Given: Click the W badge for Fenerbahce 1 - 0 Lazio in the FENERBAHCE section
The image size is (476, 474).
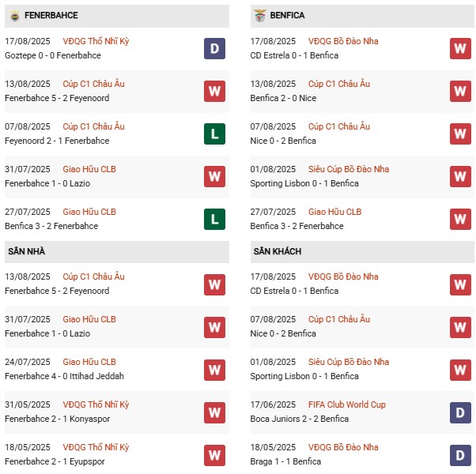Looking at the screenshot, I should pos(214,176).
